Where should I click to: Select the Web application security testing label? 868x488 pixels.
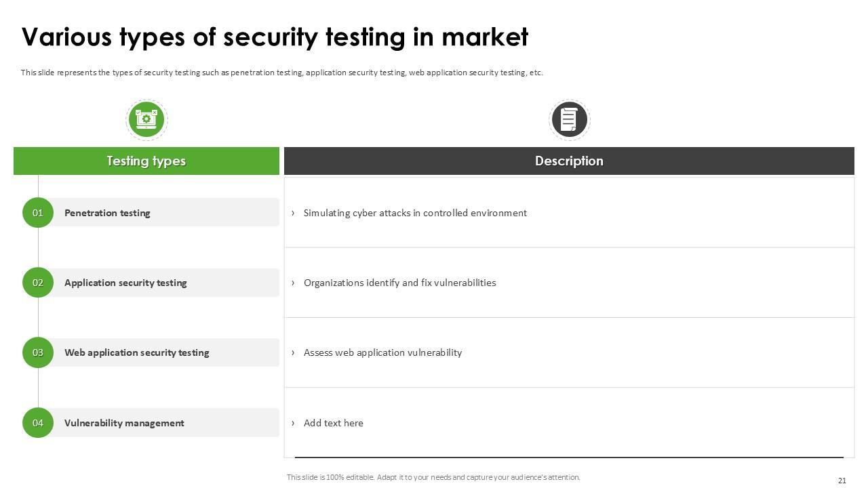coord(136,352)
